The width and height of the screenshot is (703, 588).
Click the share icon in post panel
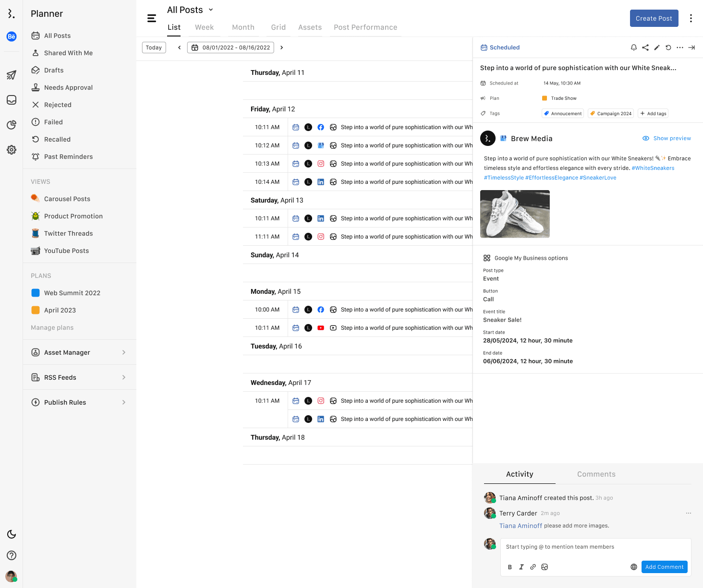coord(645,48)
